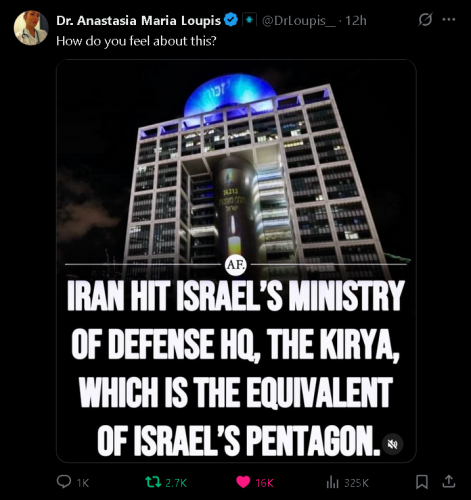Click the display name Dr. Anastasia Maria Loupis
Screen dimensions: 471x500
point(138,21)
